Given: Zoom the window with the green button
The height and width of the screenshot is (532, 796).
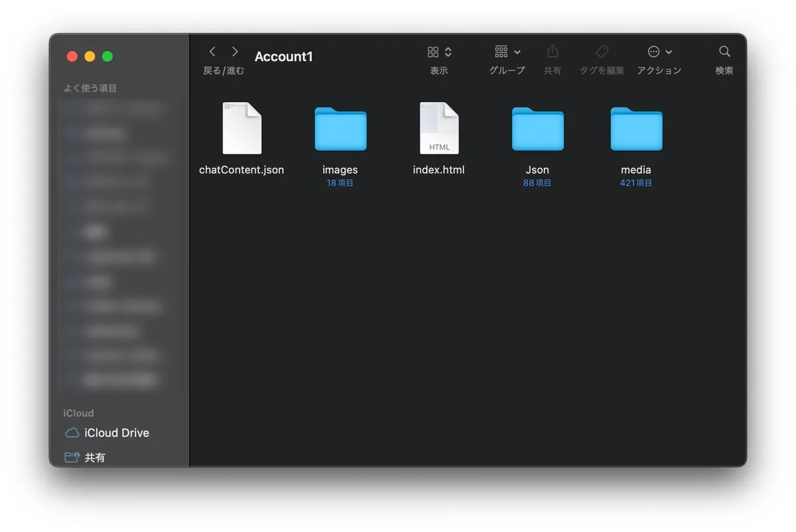Looking at the screenshot, I should pos(107,56).
